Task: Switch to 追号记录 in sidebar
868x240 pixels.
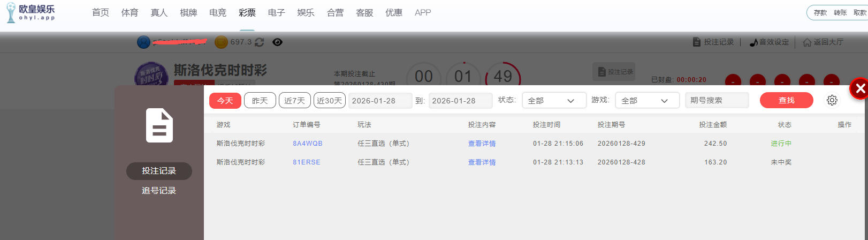Action: coord(159,191)
